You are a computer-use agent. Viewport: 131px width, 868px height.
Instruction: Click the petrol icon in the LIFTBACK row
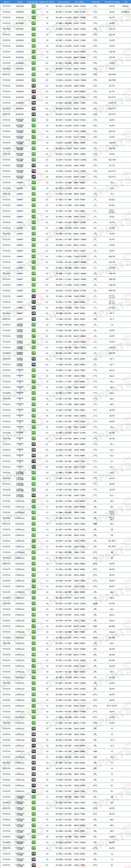coord(34,12)
